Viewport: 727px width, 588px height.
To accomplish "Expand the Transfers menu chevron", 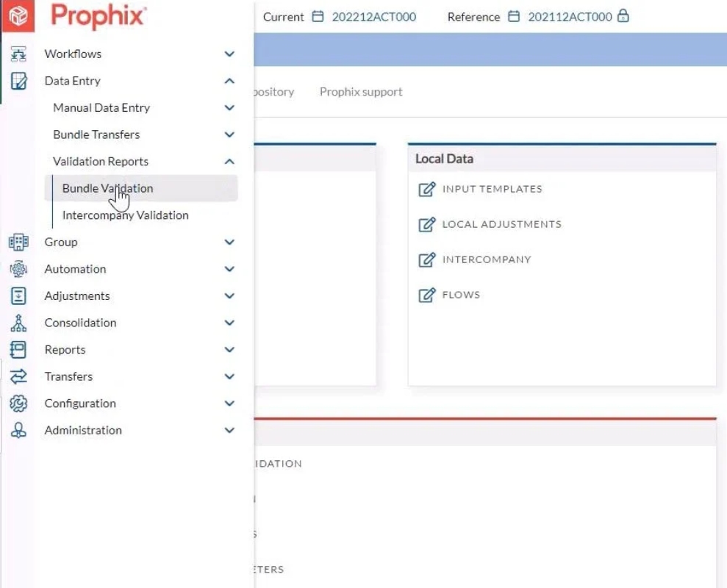I will [x=229, y=376].
